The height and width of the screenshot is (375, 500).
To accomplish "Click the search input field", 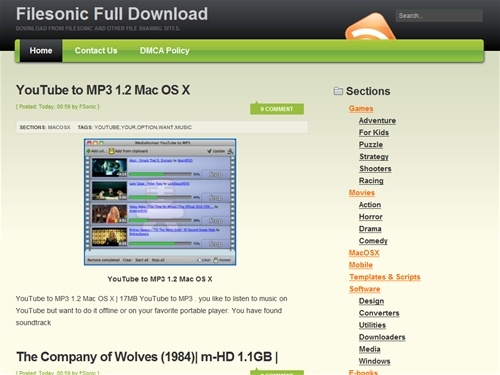I will (x=439, y=16).
